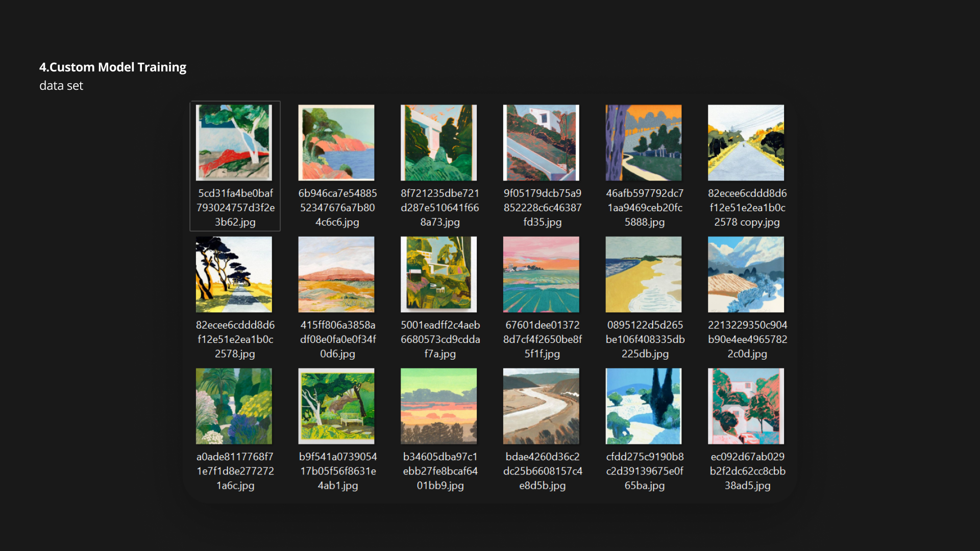Click file name ending 2578 copy.jpg

[747, 208]
